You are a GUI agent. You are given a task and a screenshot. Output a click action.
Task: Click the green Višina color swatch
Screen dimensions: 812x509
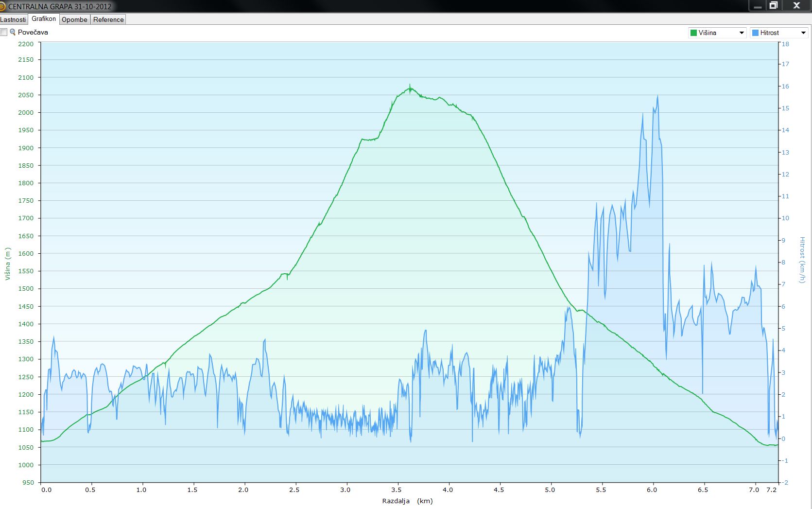point(693,33)
